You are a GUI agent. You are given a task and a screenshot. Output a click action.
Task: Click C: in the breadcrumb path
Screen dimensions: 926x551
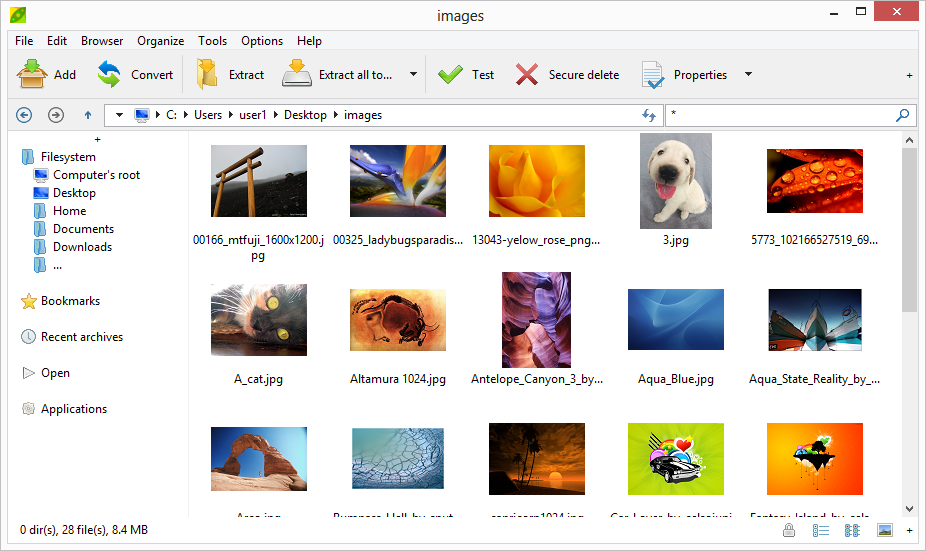[x=171, y=115]
